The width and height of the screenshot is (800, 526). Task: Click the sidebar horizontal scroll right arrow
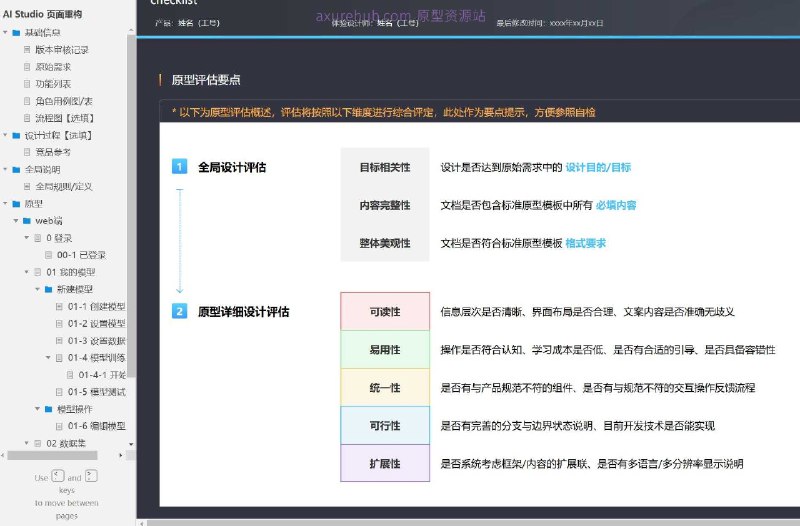coord(120,455)
